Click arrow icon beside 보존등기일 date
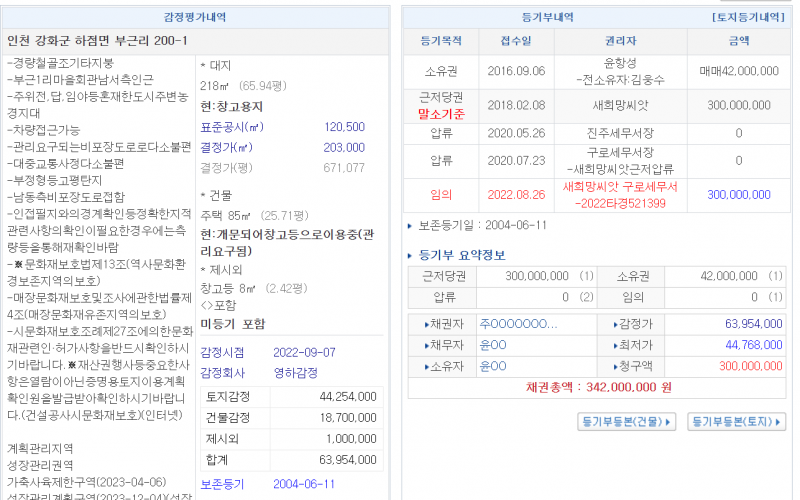Screen dimensions: 800x500 pos(410,226)
